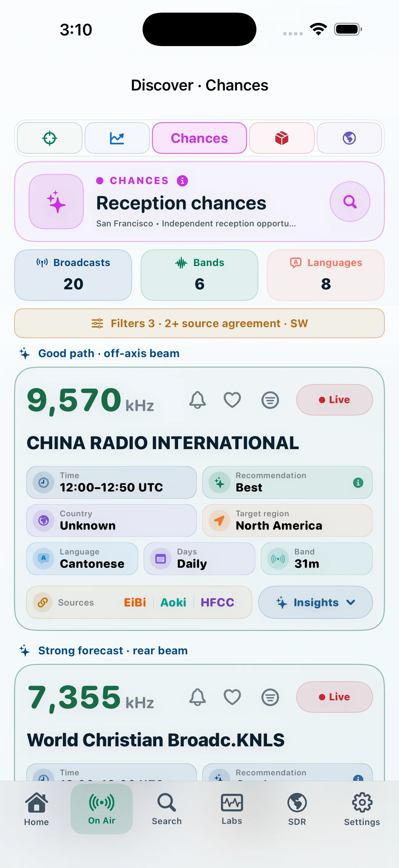Image resolution: width=399 pixels, height=868 pixels.
Task: Tap the sparkle Reception chances icon
Action: (x=56, y=202)
